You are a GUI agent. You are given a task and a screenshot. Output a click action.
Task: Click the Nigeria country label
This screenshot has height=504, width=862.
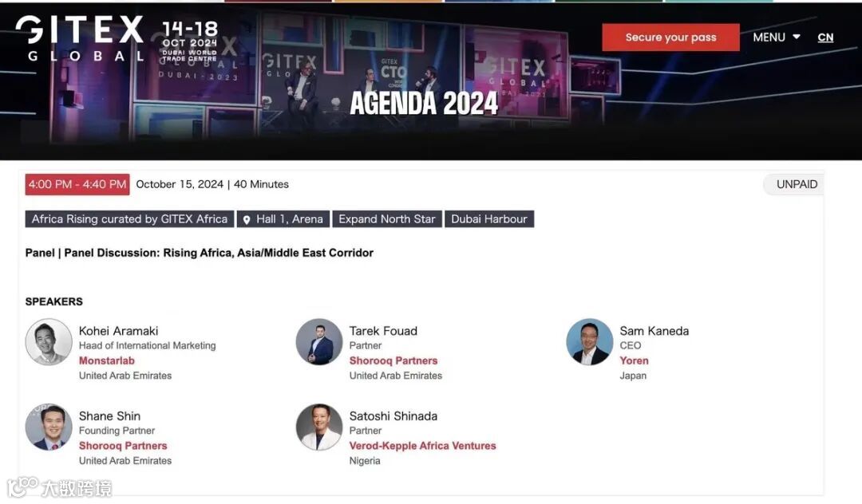point(365,461)
